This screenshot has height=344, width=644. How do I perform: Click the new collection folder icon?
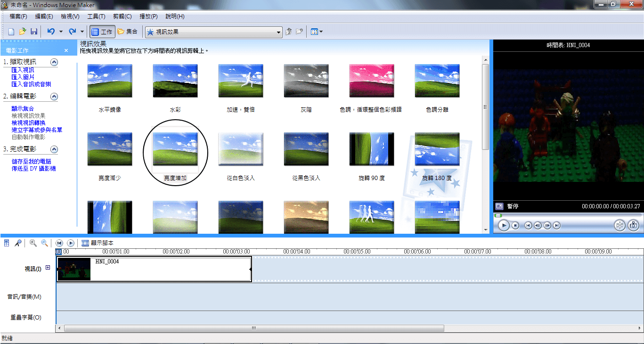[299, 32]
